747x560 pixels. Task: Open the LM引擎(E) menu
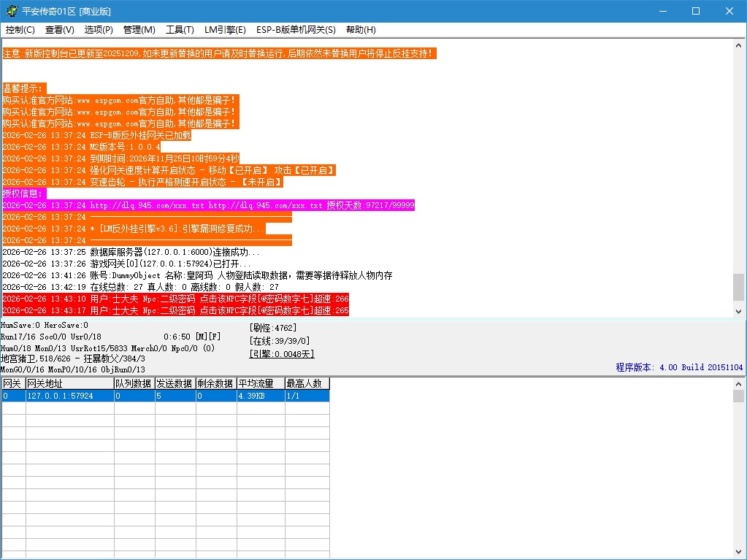pyautogui.click(x=225, y=30)
